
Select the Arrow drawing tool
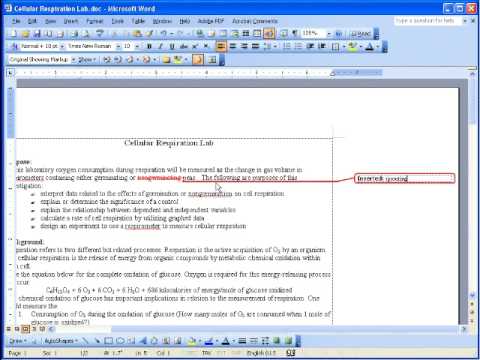pos(97,341)
